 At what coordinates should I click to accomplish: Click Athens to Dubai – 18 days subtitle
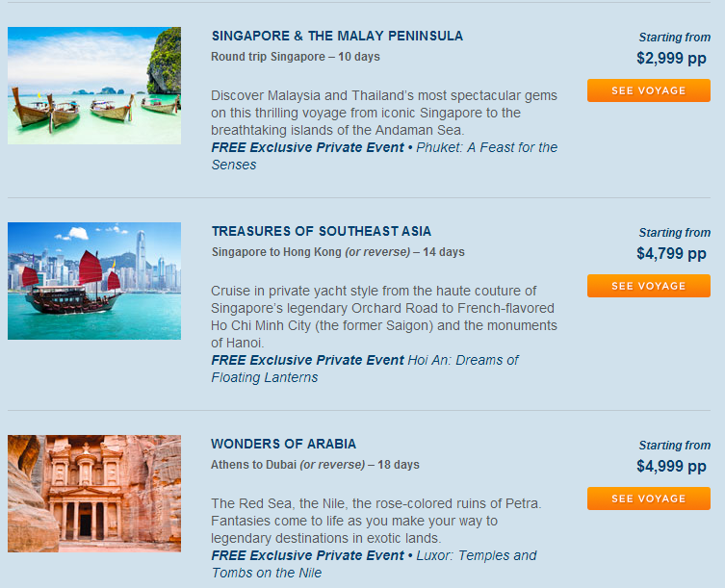pyautogui.click(x=315, y=465)
